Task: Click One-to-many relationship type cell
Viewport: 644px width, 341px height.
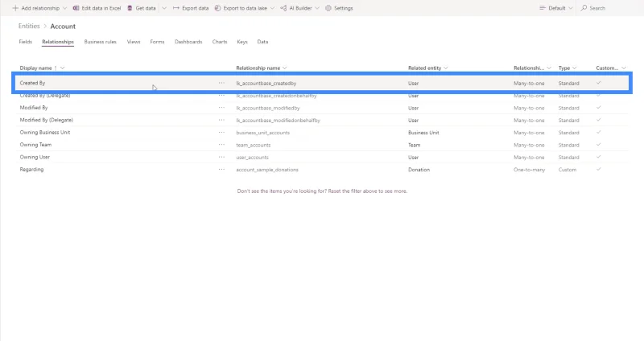Action: click(x=530, y=170)
